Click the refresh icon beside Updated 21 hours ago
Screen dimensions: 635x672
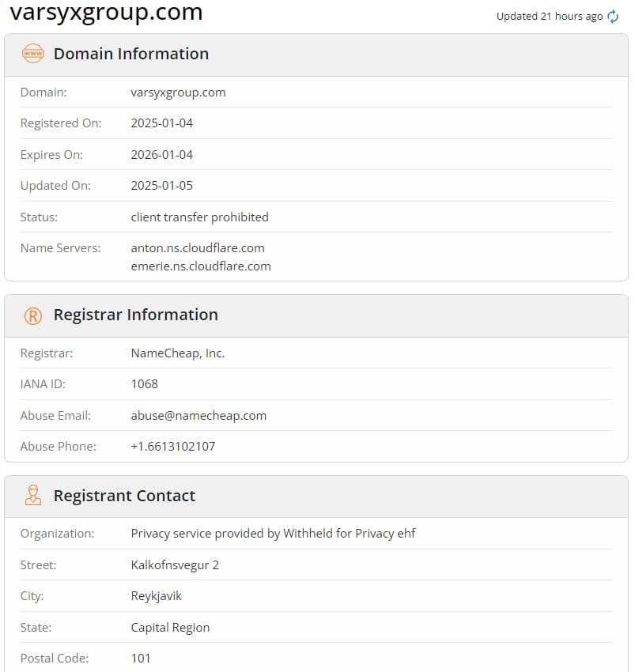click(x=613, y=17)
